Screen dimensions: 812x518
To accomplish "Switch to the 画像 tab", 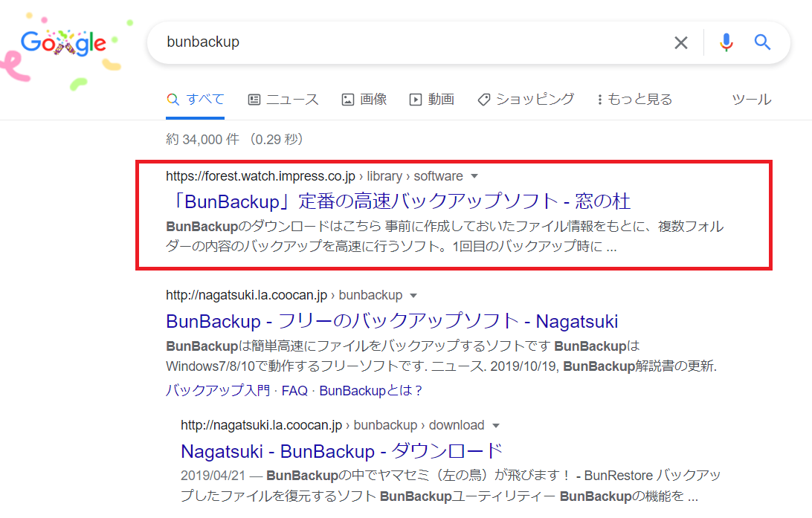I will click(x=364, y=100).
